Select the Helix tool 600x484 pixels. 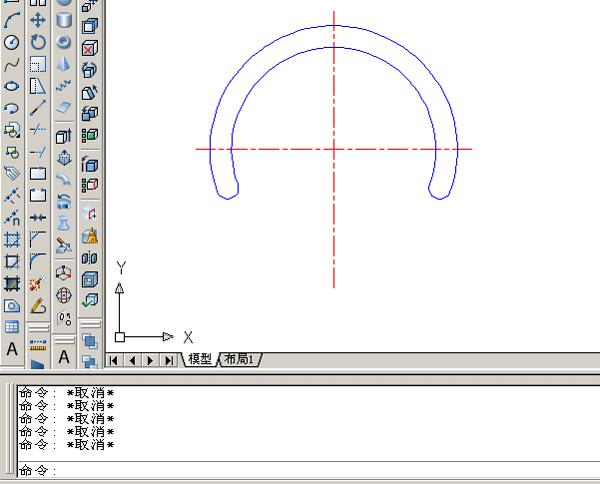point(64,86)
